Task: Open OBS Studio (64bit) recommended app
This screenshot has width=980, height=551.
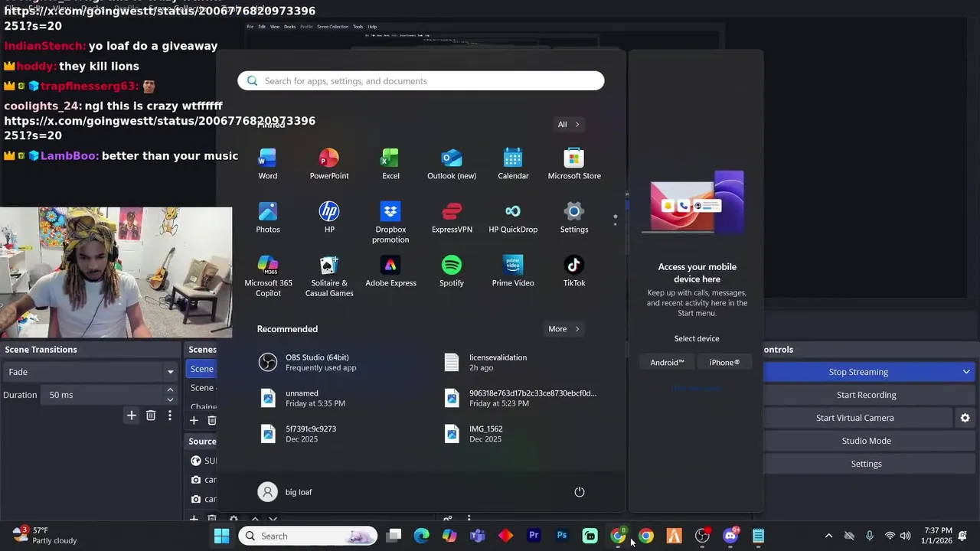Action: (345, 363)
